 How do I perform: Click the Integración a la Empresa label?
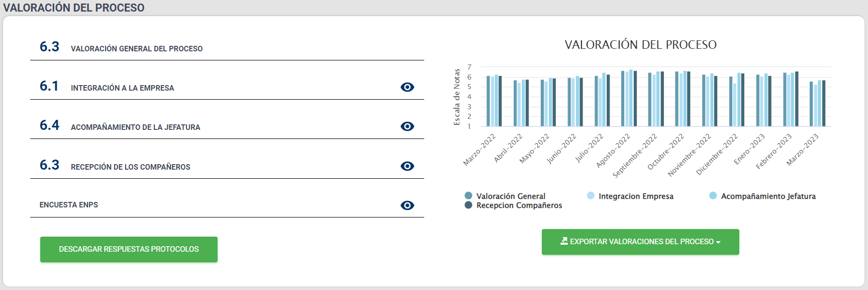[122, 88]
